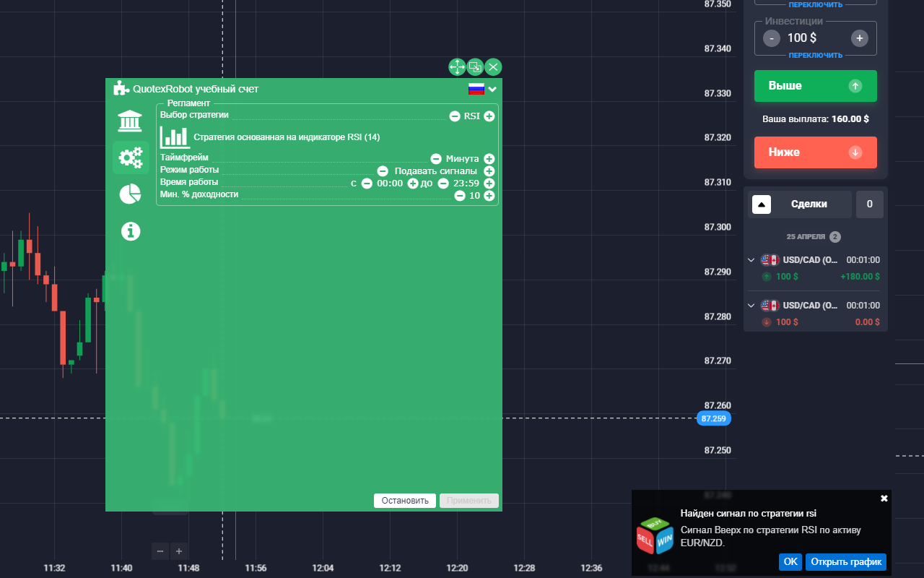This screenshot has width=924, height=578.
Task: Click the Остановить button
Action: pos(405,501)
